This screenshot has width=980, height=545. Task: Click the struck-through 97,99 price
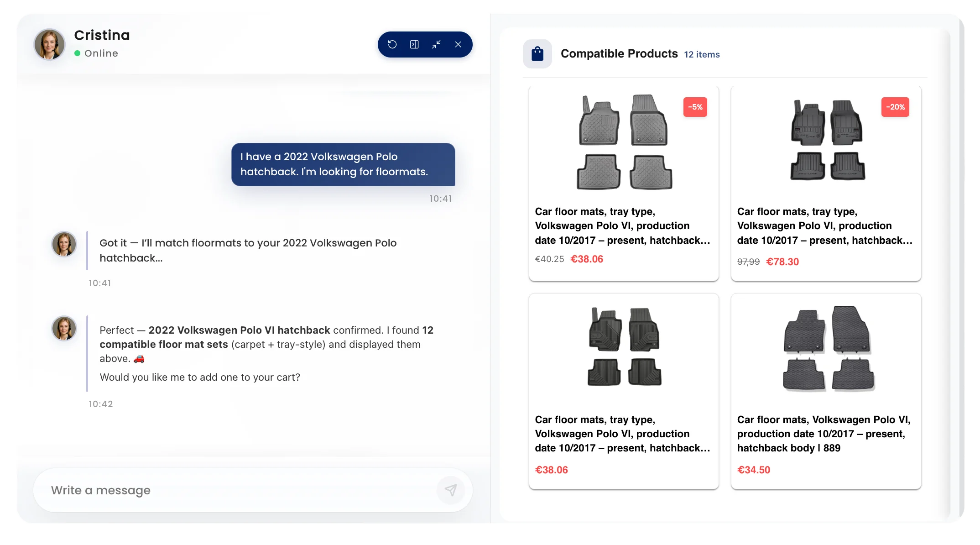coord(748,262)
